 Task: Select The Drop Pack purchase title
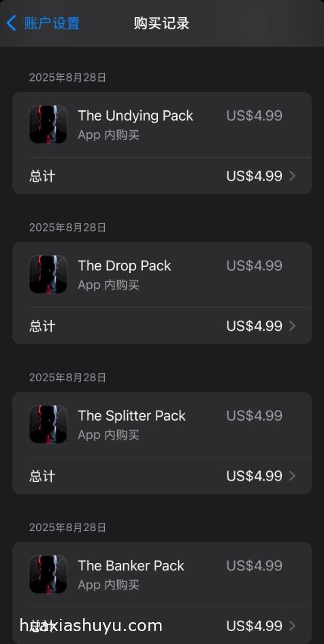click(x=125, y=265)
